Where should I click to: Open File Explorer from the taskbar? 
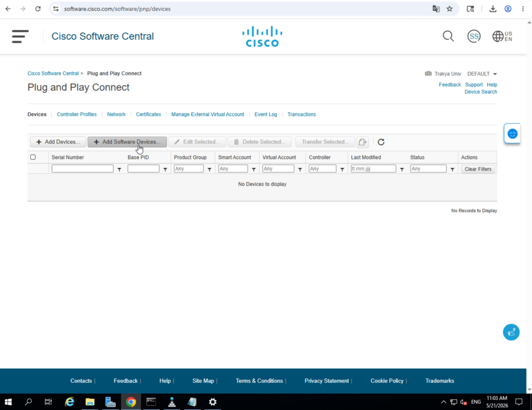pos(90,402)
